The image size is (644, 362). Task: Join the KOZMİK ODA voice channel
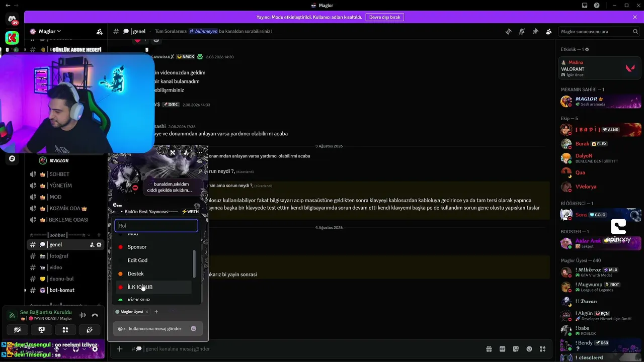65,209
